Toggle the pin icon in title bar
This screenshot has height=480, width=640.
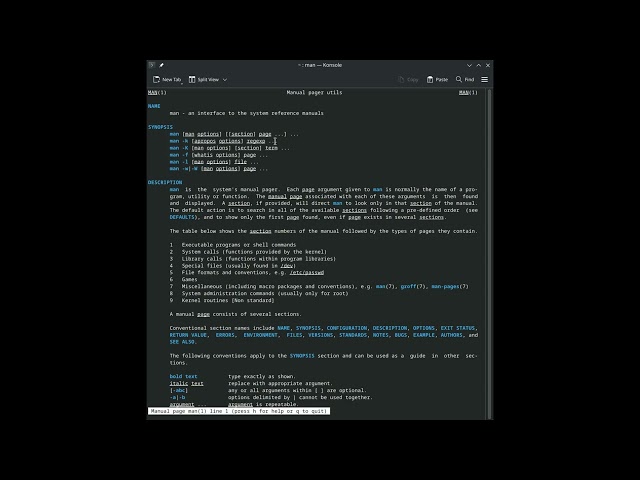coord(162,65)
